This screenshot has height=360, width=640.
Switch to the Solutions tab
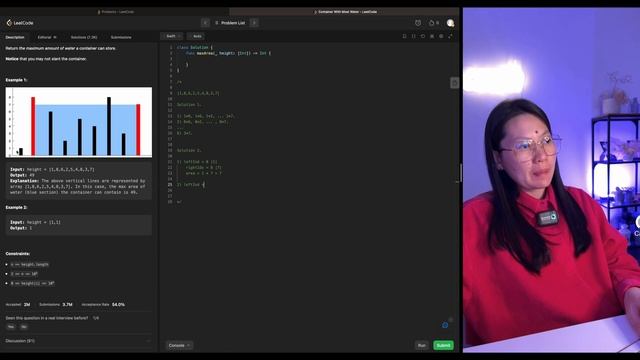(84, 37)
